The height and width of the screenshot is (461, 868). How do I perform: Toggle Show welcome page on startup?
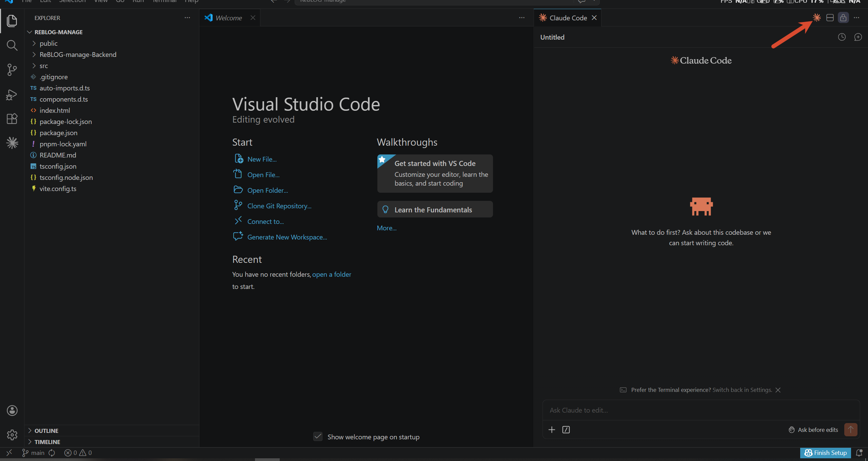pyautogui.click(x=318, y=437)
